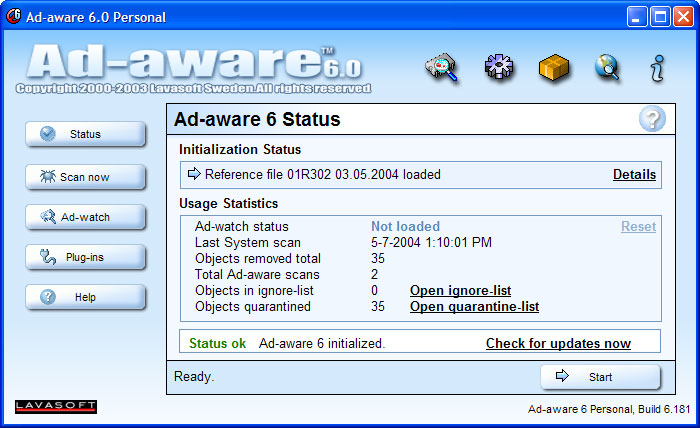Click the 'Not loaded' Ad-watch status text
This screenshot has width=700, height=428.
click(x=405, y=226)
